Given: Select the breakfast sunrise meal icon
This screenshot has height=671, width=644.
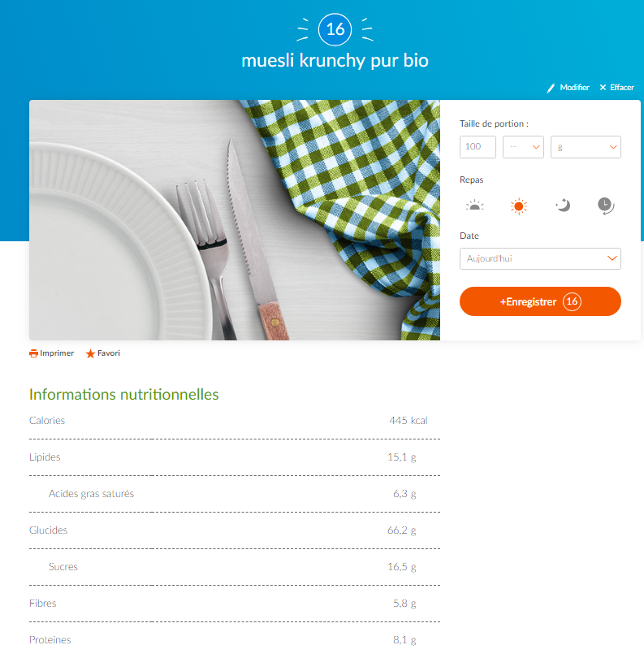Looking at the screenshot, I should point(474,206).
